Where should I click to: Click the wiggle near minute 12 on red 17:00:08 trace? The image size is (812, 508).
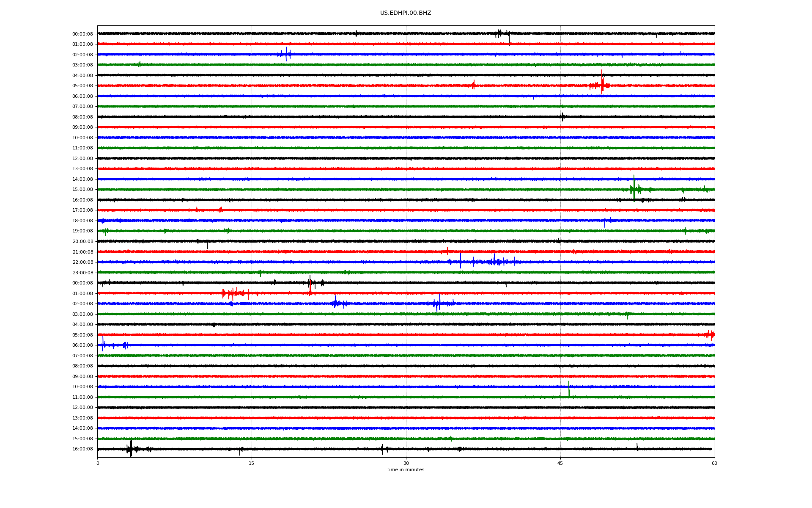pos(220,210)
